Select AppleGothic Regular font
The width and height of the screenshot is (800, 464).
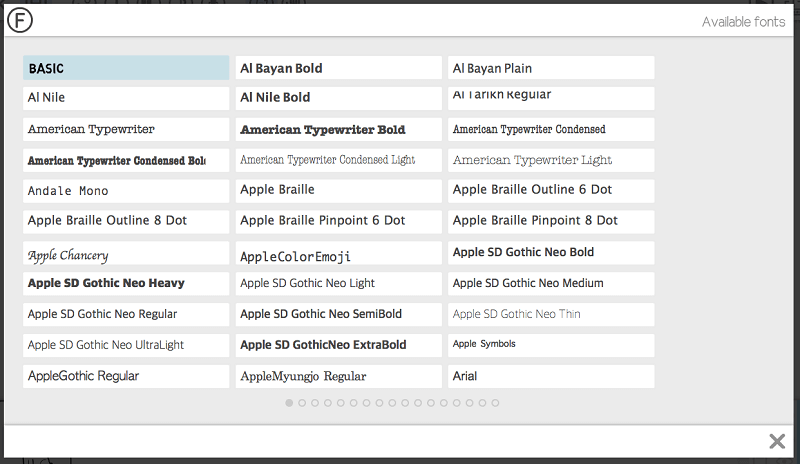click(x=126, y=376)
